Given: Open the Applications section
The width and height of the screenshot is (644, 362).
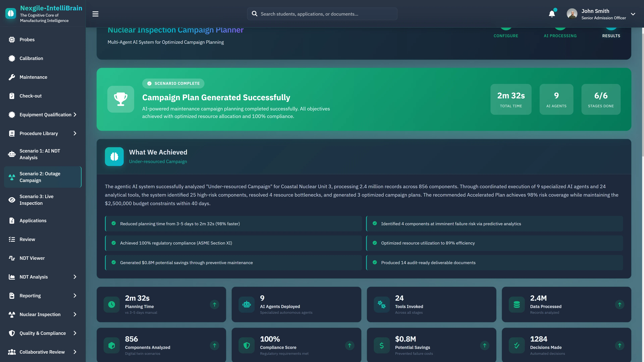Looking at the screenshot, I should [33, 220].
